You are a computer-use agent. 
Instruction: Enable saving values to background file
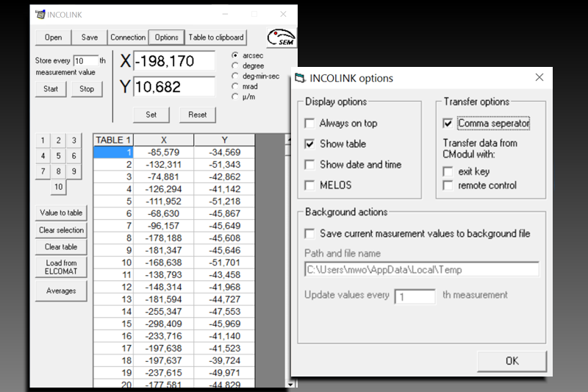click(x=309, y=234)
